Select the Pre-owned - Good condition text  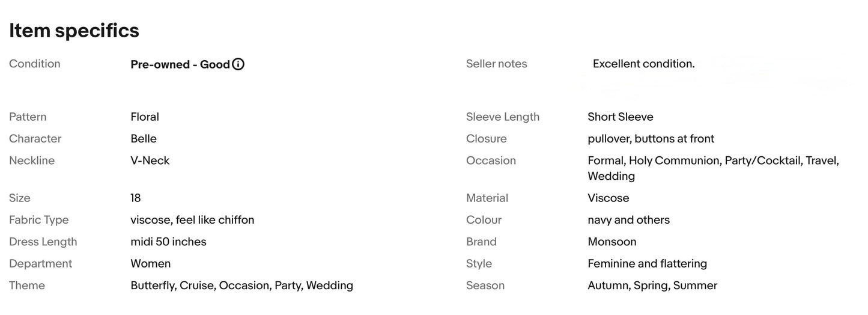pos(180,64)
